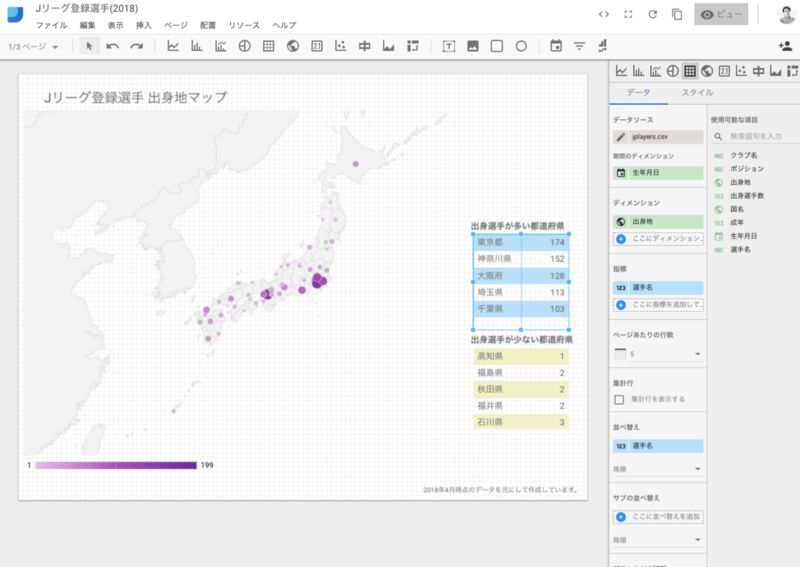Select the ポジション available field

(x=747, y=168)
